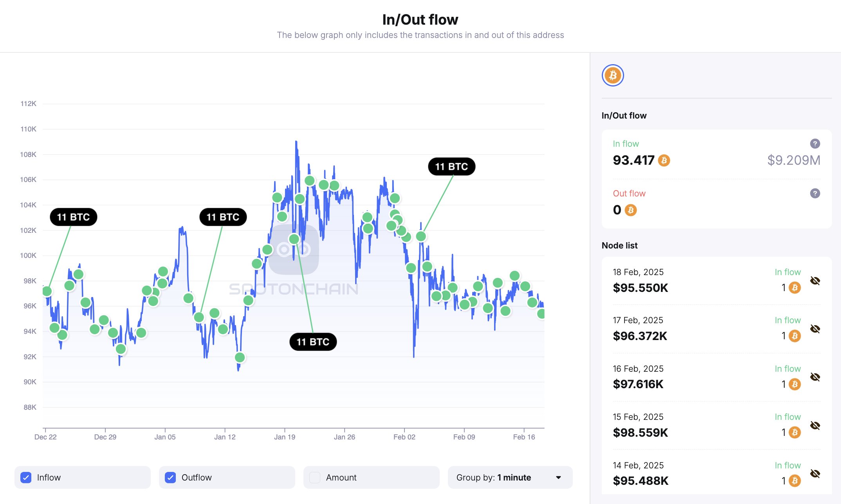Click the 11 BTC label near Dec 22
841x504 pixels.
coord(74,217)
